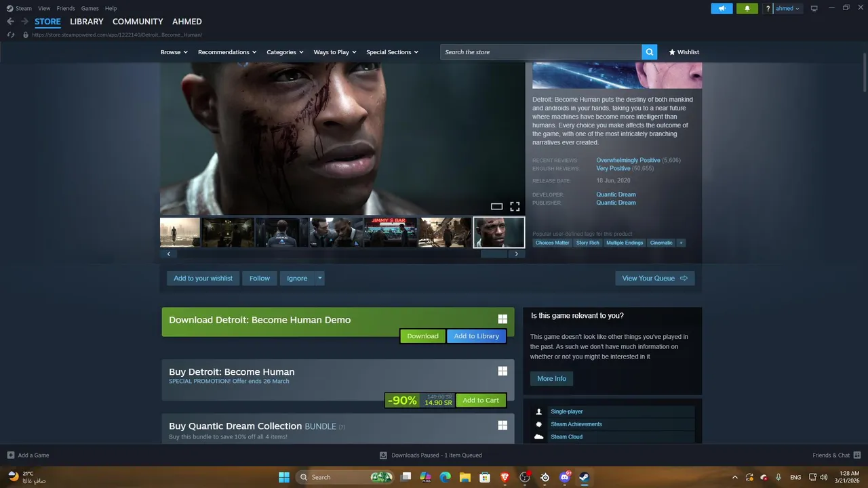Expand the Ways to Play dropdown
Viewport: 868px width, 488px height.
pyautogui.click(x=335, y=52)
